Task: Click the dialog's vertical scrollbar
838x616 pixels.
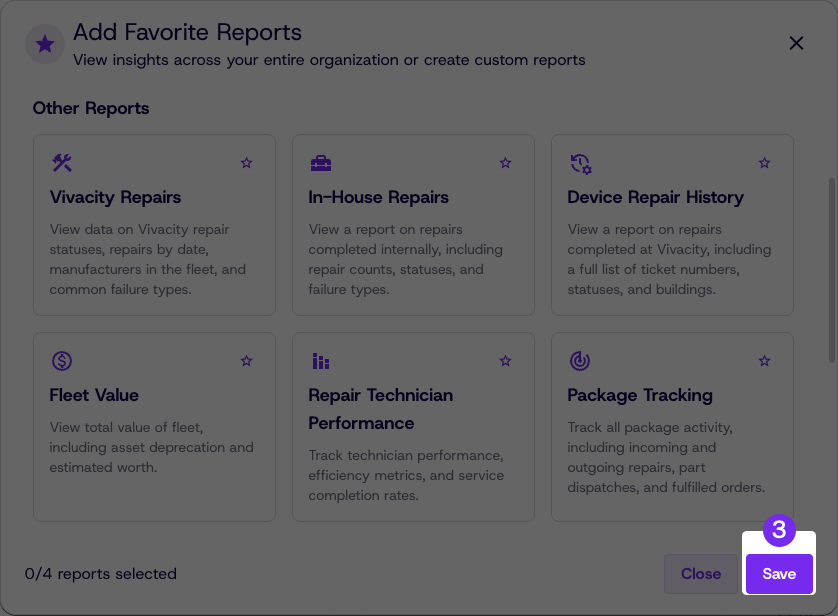Action: click(832, 271)
